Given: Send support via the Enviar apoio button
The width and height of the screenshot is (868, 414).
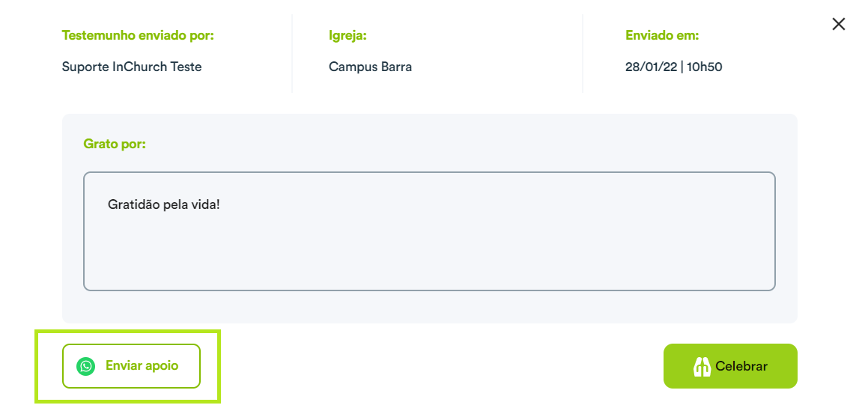Looking at the screenshot, I should click(x=131, y=366).
